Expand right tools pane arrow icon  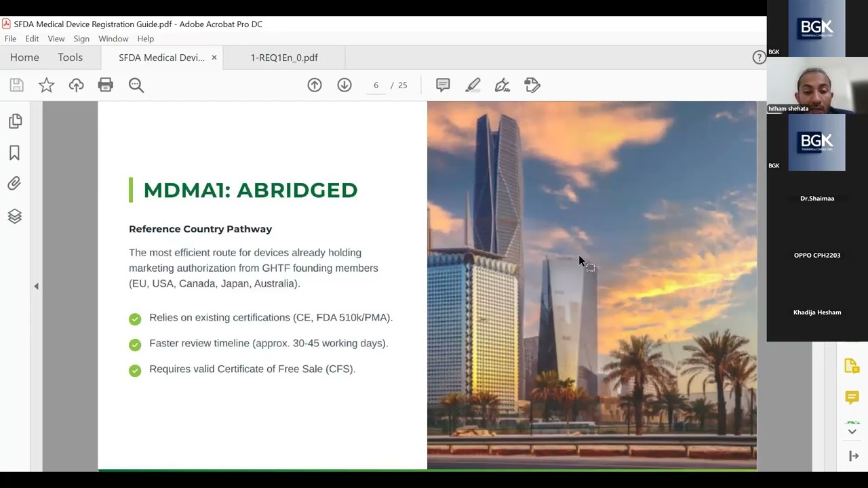(x=854, y=456)
